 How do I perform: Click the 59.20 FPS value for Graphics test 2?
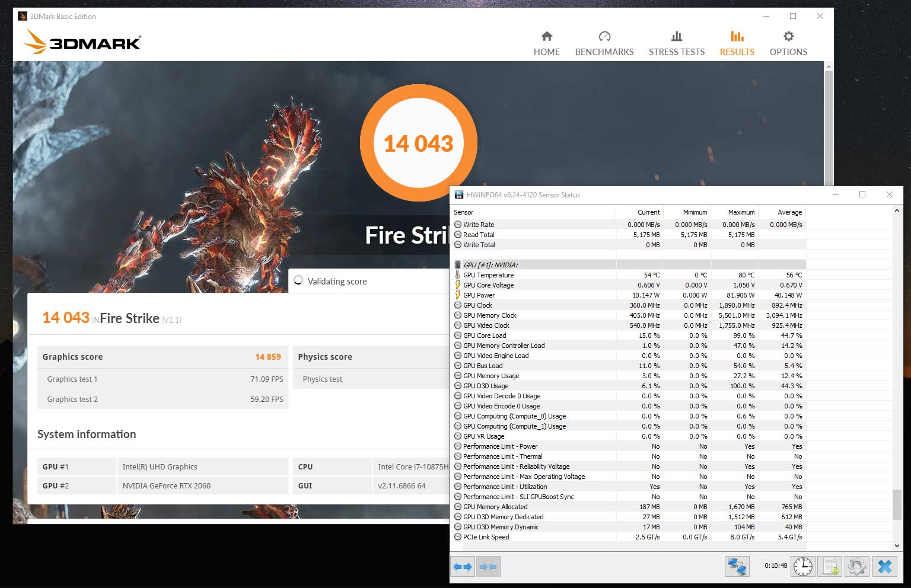tap(267, 400)
